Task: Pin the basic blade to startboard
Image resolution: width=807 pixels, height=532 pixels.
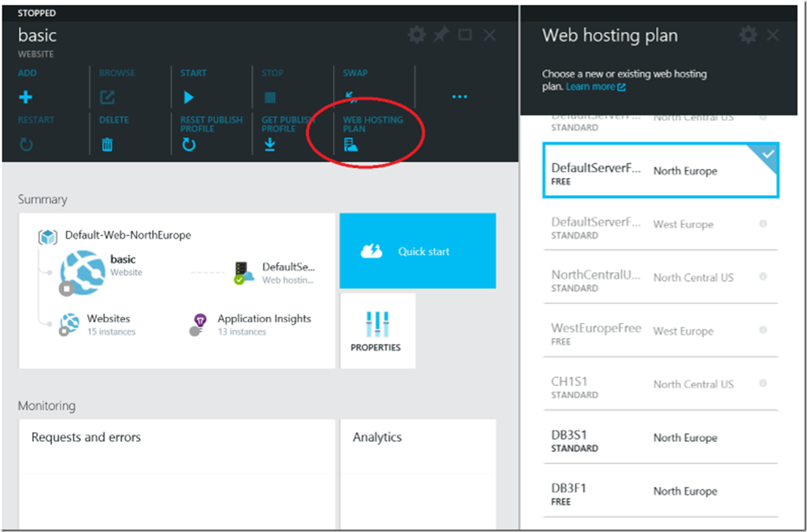Action: 440,35
